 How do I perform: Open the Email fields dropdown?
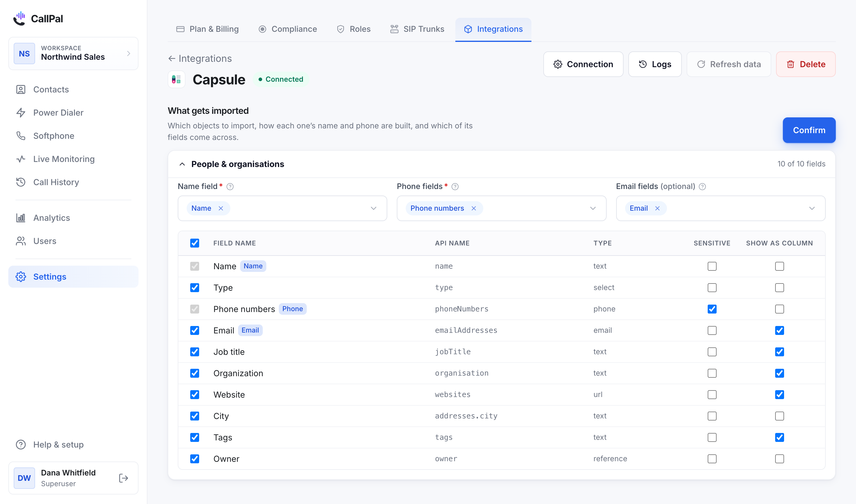pos(721,209)
